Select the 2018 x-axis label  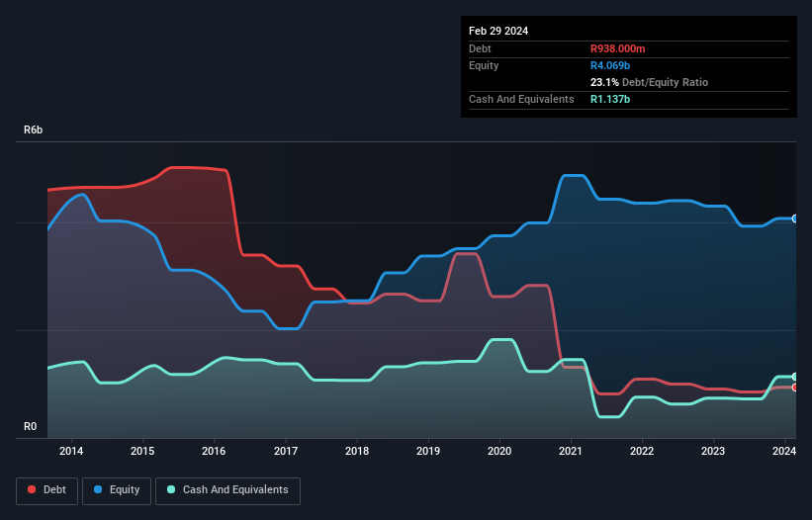[x=357, y=451]
